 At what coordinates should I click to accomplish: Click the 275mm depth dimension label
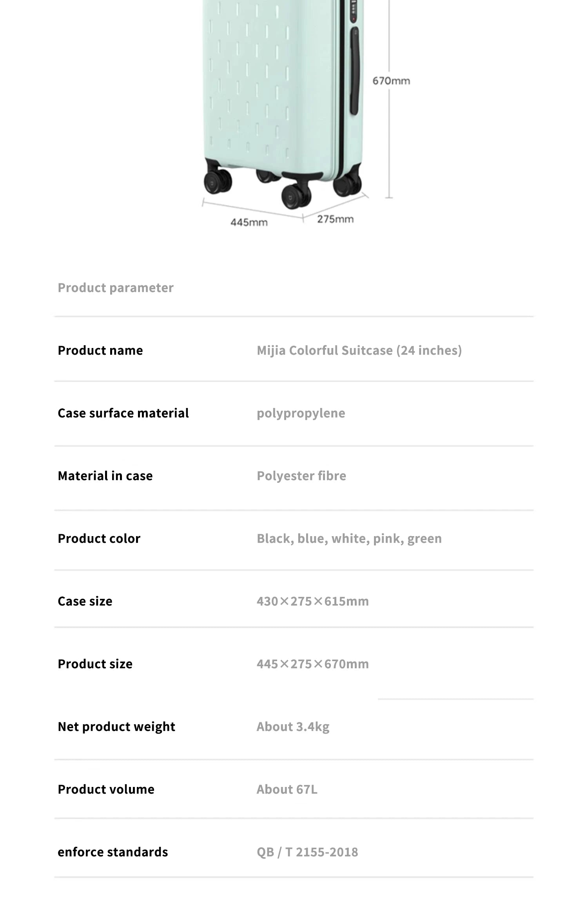[335, 219]
